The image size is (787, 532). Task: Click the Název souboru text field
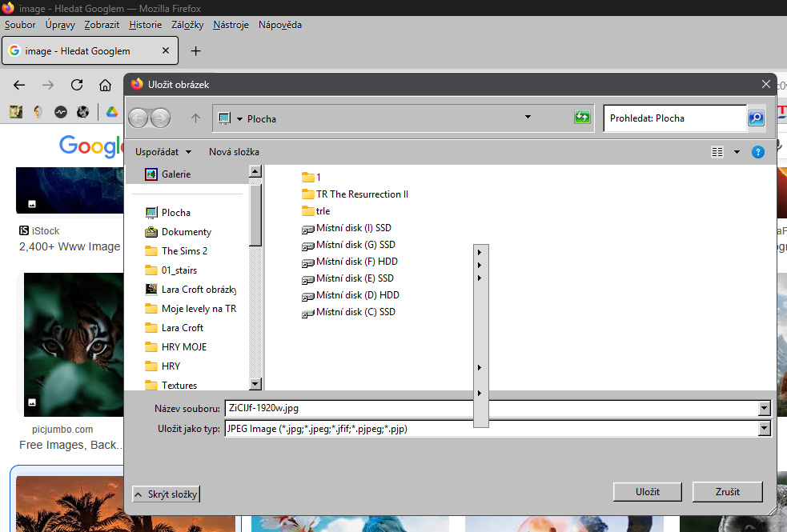[x=490, y=408]
